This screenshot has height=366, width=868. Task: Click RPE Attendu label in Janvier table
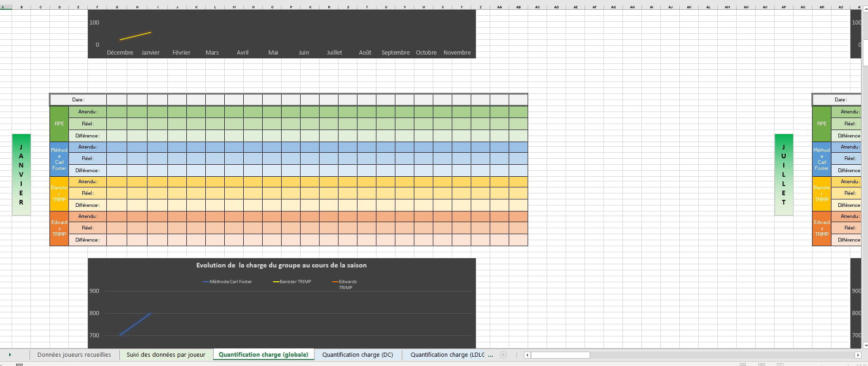point(87,112)
